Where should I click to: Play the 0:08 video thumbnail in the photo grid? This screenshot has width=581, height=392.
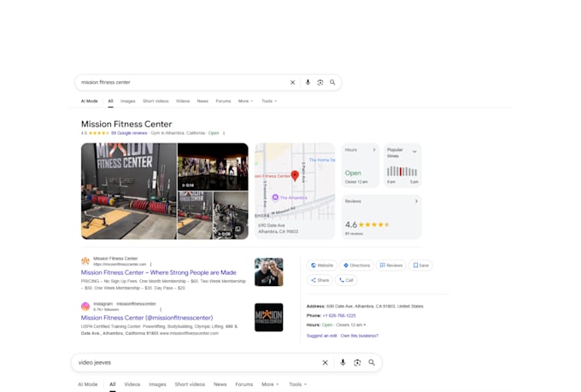click(231, 215)
